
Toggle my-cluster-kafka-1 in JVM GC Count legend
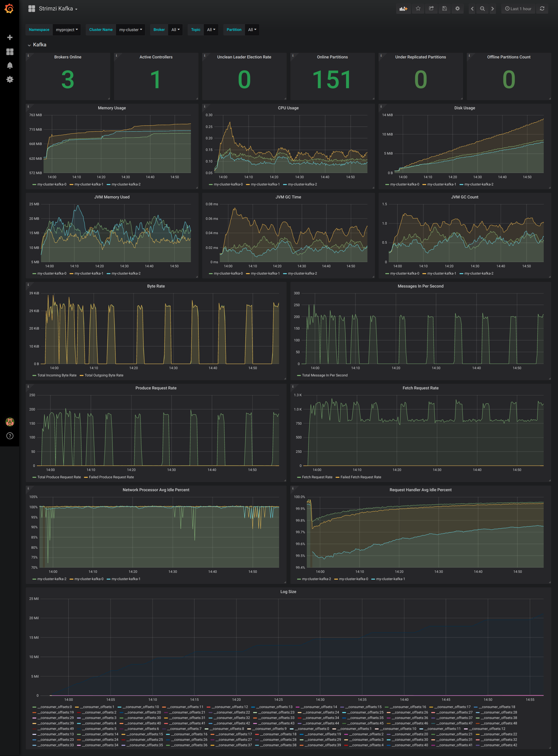pos(442,273)
